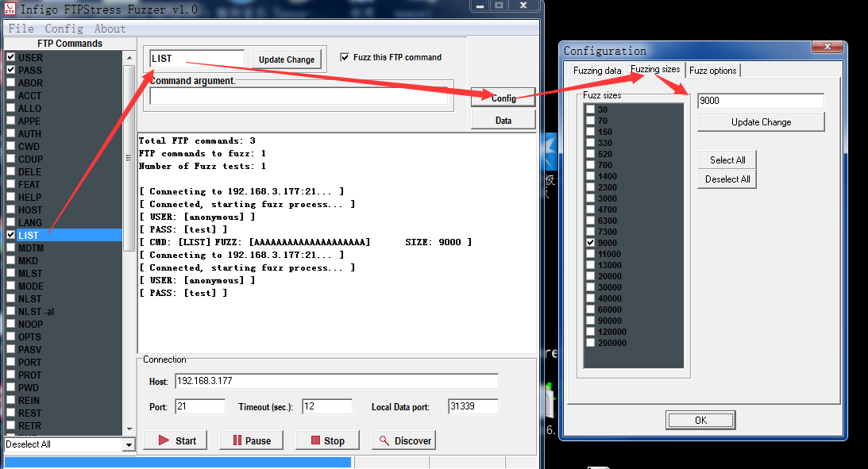Click the Host field 192.168.3.177
The width and height of the screenshot is (868, 469).
coord(337,381)
